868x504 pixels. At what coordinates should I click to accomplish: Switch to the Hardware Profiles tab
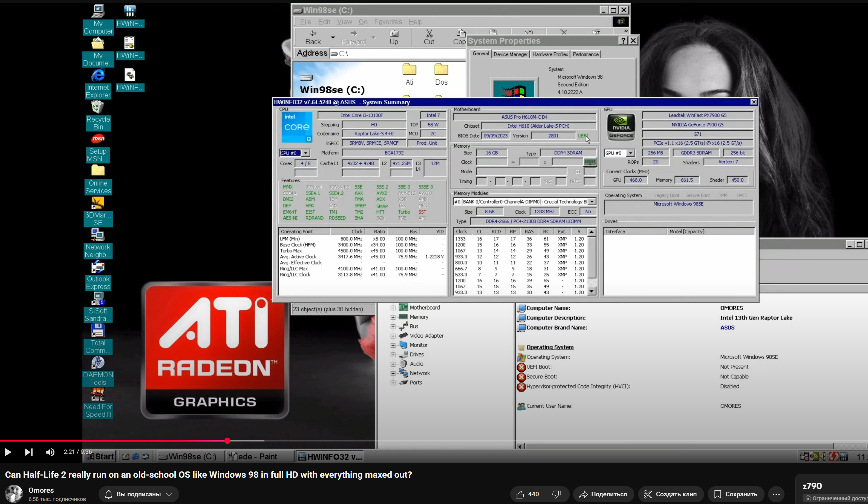click(x=550, y=54)
